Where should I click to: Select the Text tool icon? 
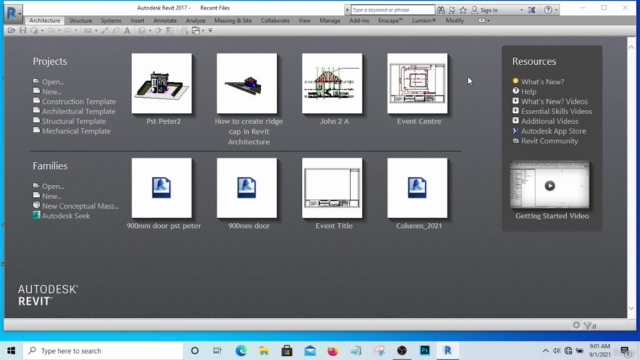[127, 31]
